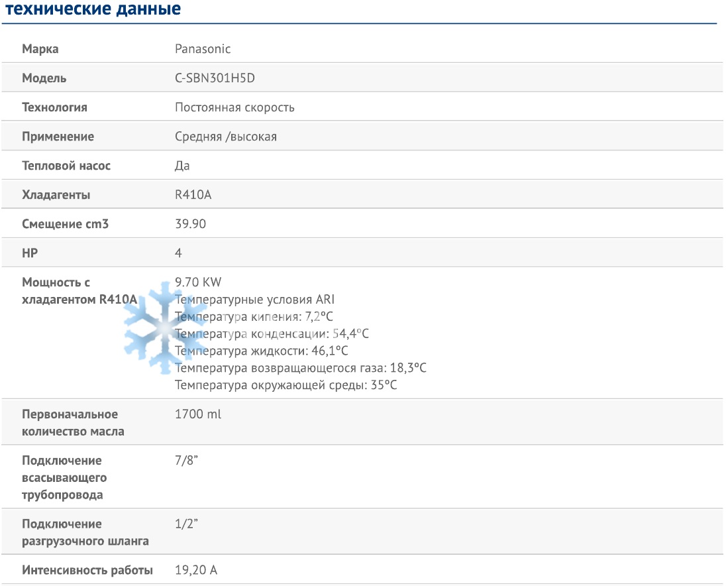Select 'Температура окружающей среды: 35°C' line

pos(286,385)
